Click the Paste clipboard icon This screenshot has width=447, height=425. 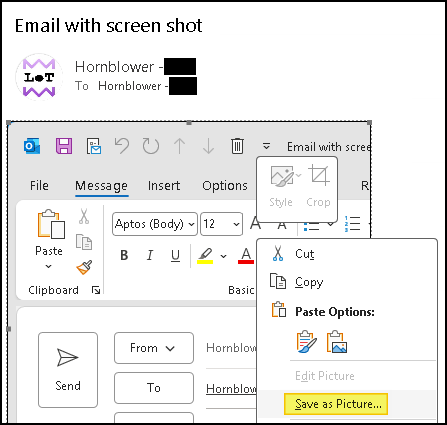click(51, 224)
